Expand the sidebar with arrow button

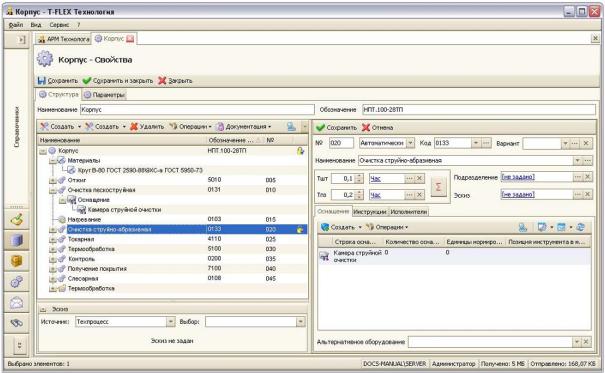pos(22,39)
